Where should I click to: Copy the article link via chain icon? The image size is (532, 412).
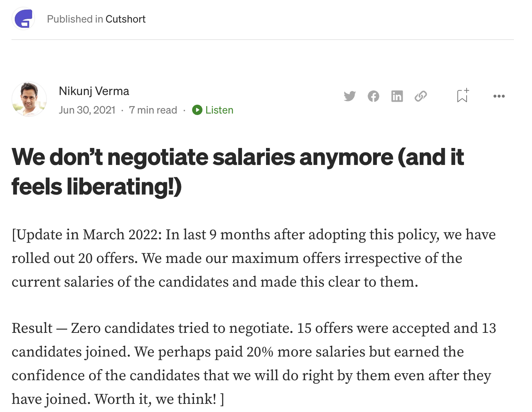tap(421, 96)
